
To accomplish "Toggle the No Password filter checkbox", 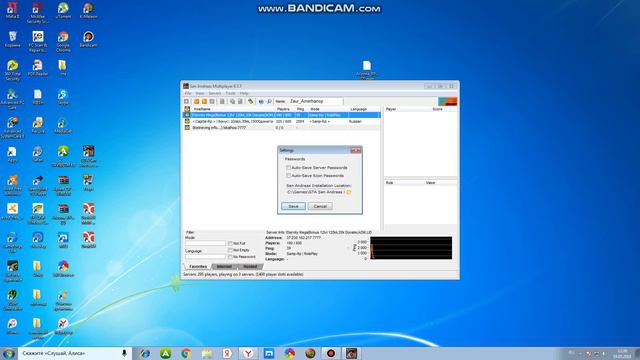I will tap(230, 257).
